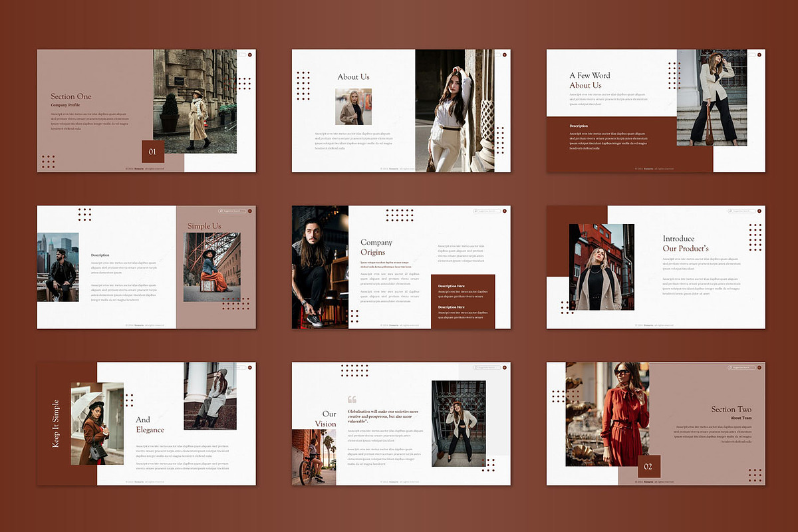Select the "And Elegance" heading

coord(150,424)
